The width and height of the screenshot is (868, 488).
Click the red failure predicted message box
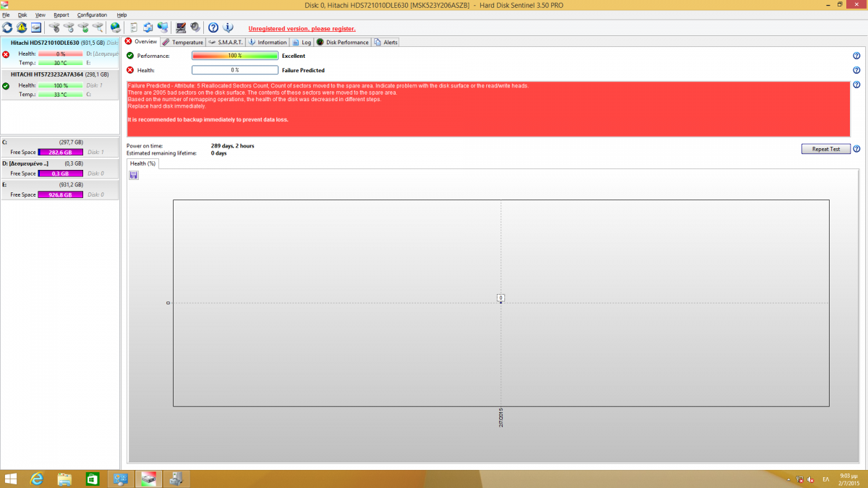(488, 109)
